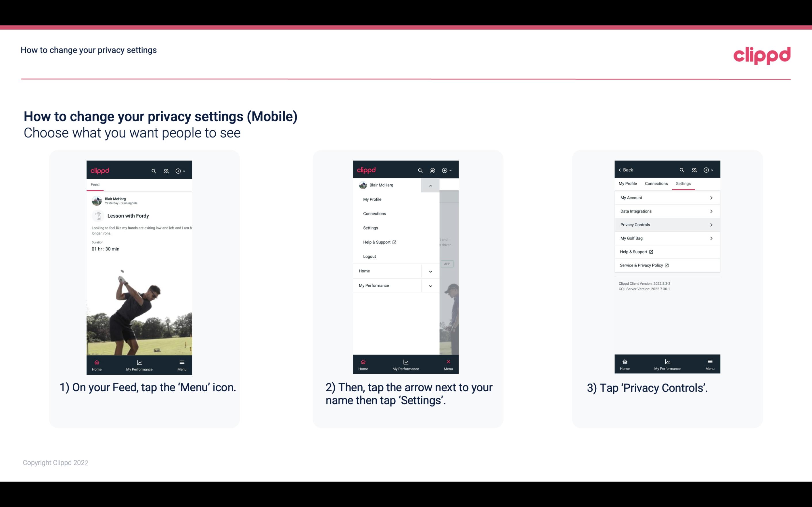Expand the arrow next to Blair McHarg
812x507 pixels.
tap(430, 185)
